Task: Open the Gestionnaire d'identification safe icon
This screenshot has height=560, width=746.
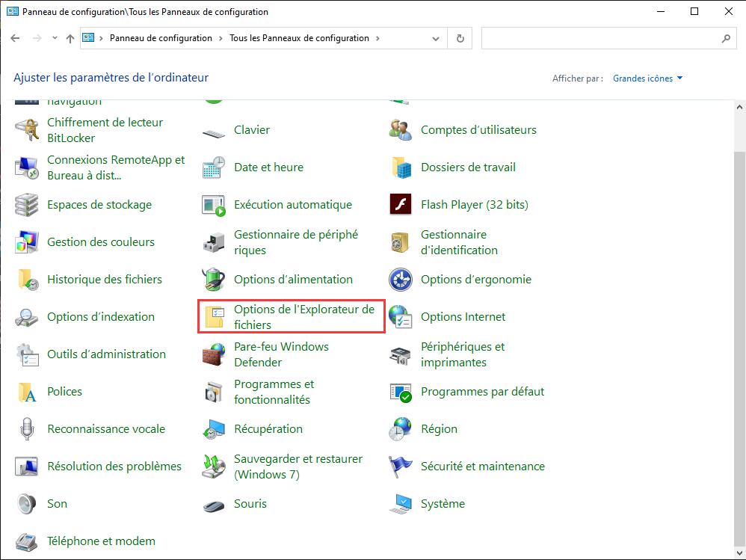Action: [400, 242]
